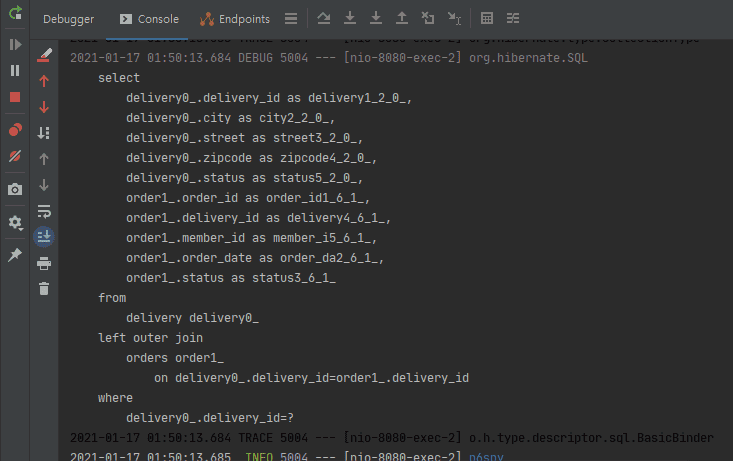Stop the running application
This screenshot has height=461, width=733.
click(15, 97)
